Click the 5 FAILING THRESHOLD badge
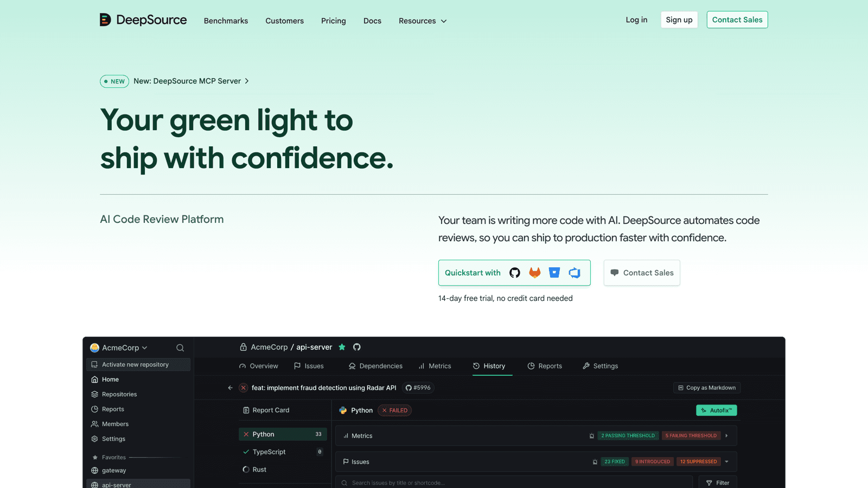Viewport: 868px width, 488px height. 691,436
